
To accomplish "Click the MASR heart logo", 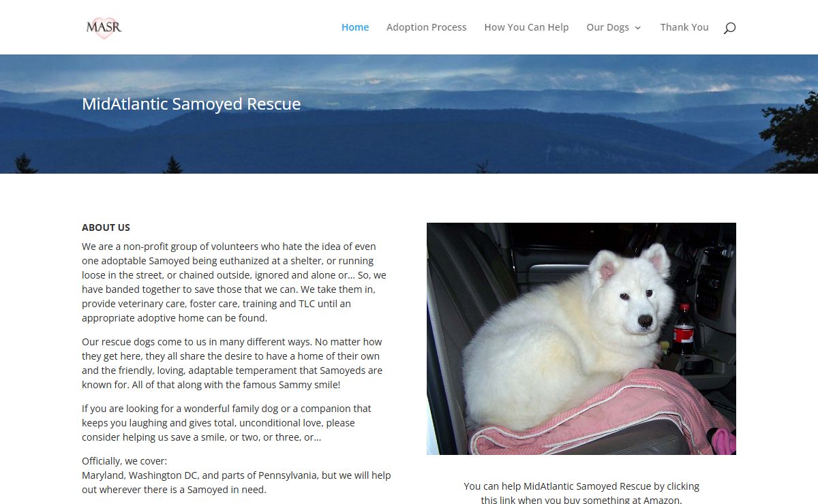I will pyautogui.click(x=104, y=27).
